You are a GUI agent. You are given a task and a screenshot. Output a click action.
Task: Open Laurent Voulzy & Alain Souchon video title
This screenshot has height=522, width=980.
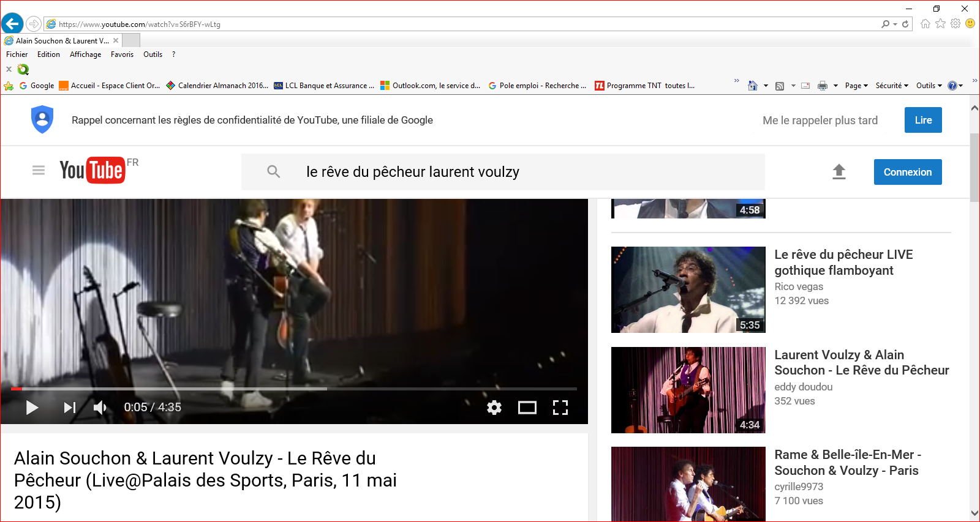click(x=862, y=362)
